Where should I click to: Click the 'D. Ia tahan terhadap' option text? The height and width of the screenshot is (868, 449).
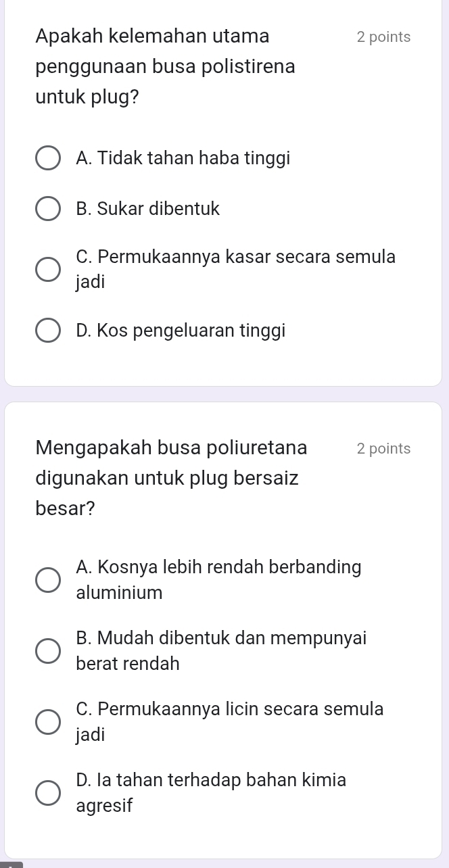211,780
